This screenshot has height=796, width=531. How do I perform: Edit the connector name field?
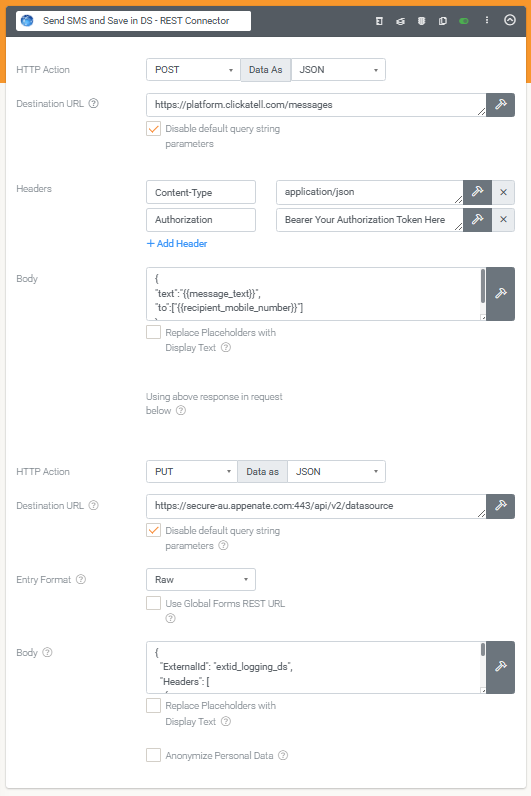(134, 21)
